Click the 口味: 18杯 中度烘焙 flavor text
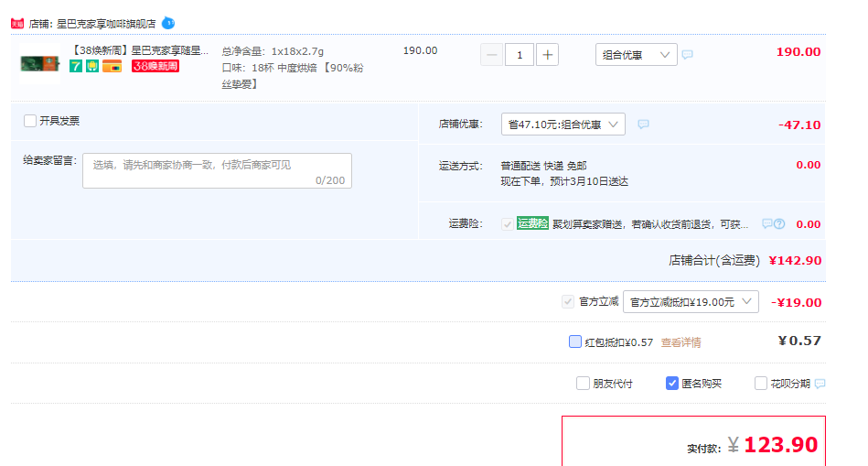Screen dimensions: 868x466 (293, 76)
